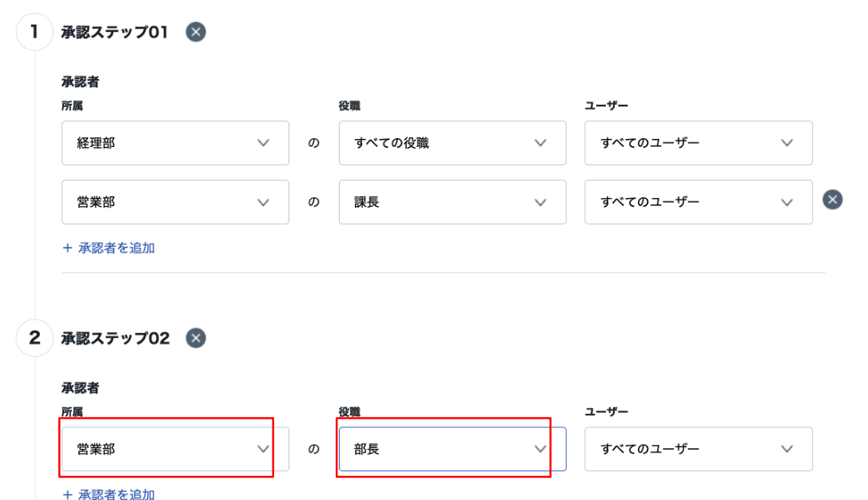Viewport: 868px width, 500px height.
Task: Click the step number 2 circle
Action: click(x=34, y=338)
